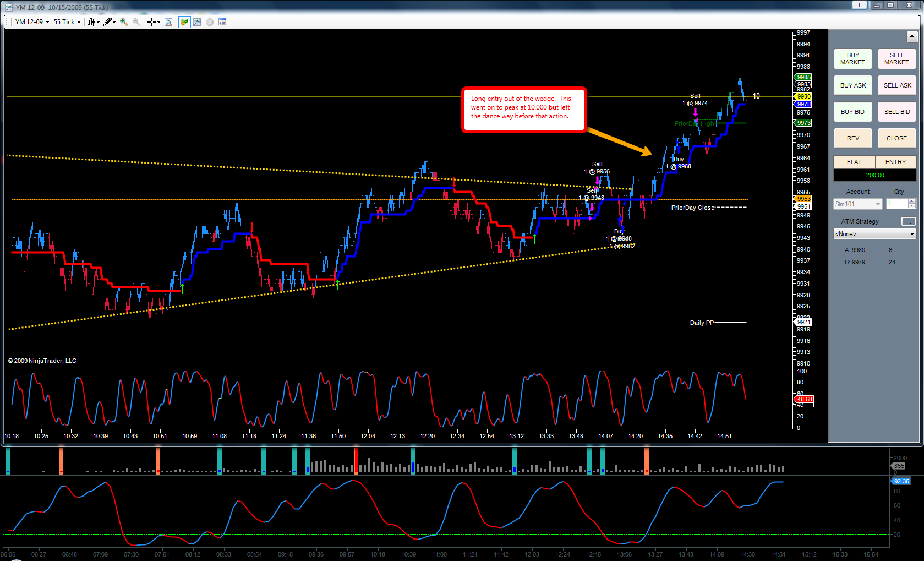Click the red 48.68 oscillator value marker
The image size is (924, 561).
804,399
